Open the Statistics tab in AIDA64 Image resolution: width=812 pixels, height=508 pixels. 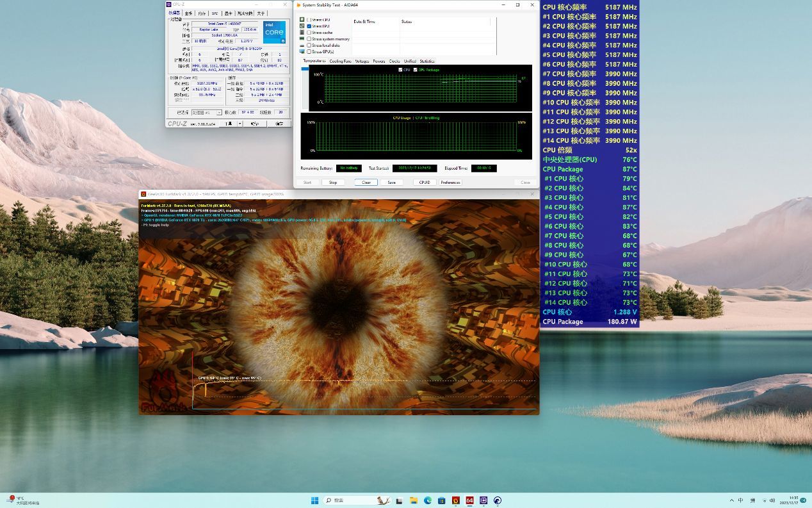coord(426,61)
